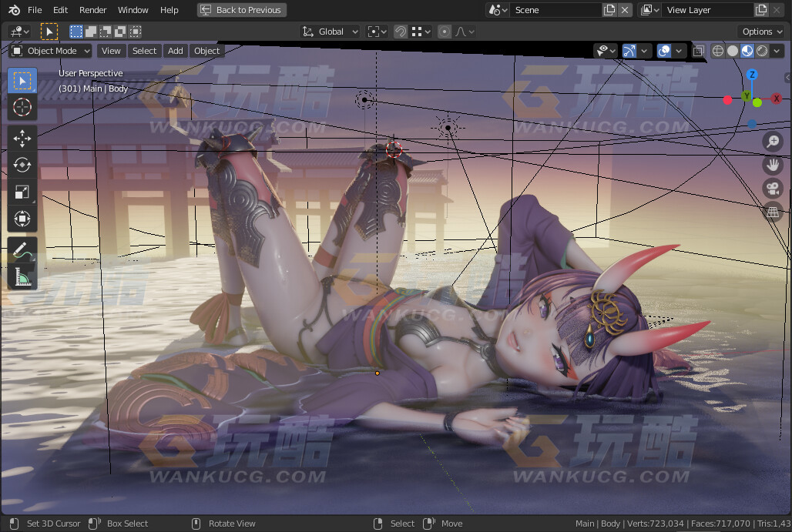
Task: Select the Move tool
Action: click(22, 139)
